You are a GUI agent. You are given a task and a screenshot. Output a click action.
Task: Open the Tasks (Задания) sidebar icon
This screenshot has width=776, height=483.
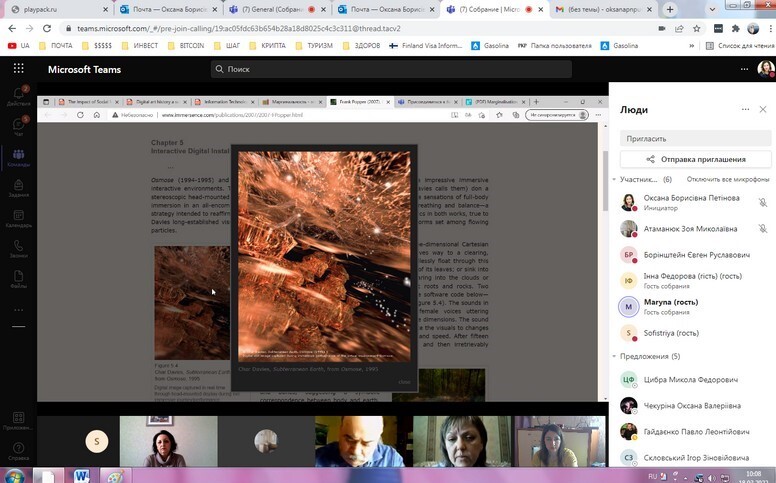pos(18,187)
